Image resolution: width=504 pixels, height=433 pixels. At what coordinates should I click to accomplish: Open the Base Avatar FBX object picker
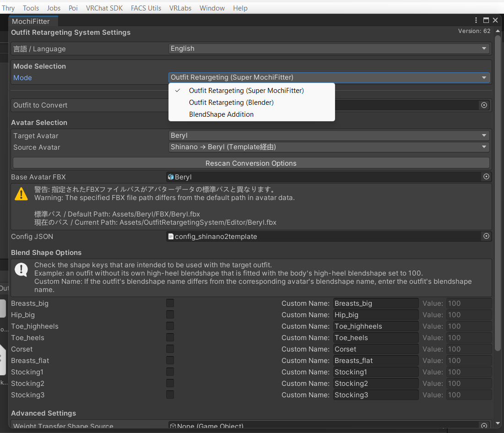pyautogui.click(x=486, y=177)
